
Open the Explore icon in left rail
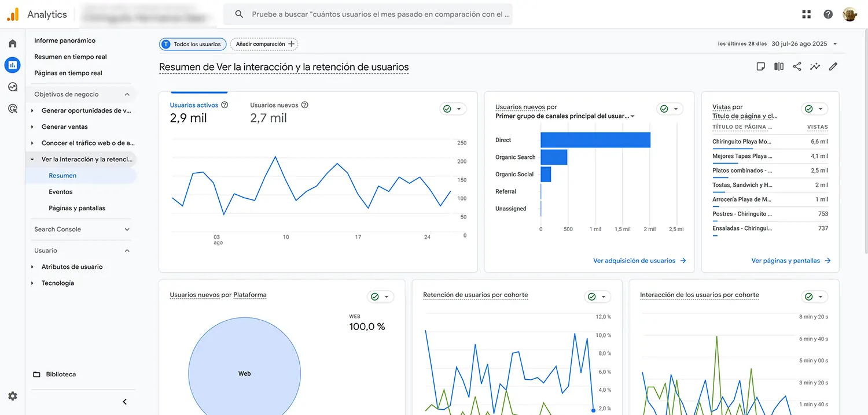pos(13,86)
